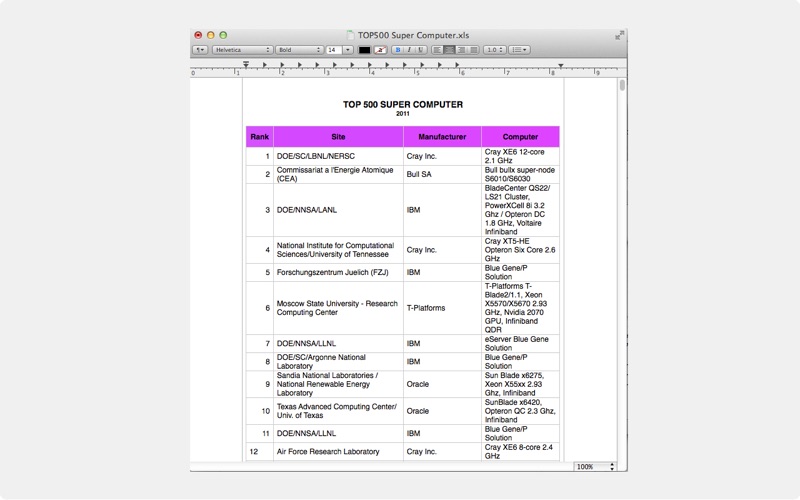
Task: Click the Moscow State University site cell
Action: [x=338, y=308]
